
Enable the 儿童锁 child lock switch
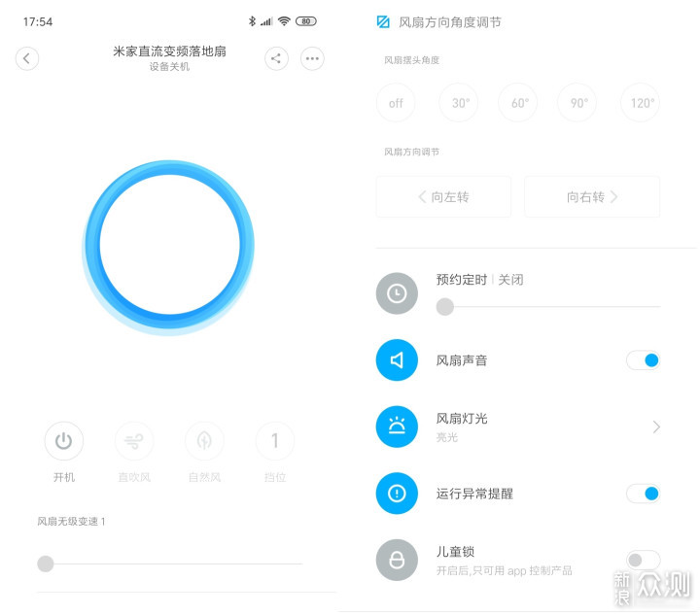[644, 560]
